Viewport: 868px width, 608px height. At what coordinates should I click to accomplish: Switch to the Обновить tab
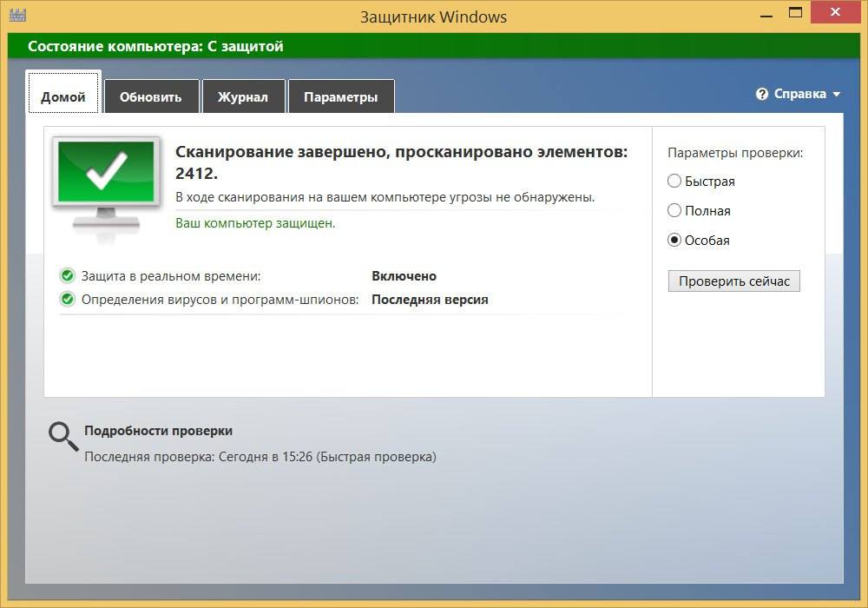click(151, 96)
